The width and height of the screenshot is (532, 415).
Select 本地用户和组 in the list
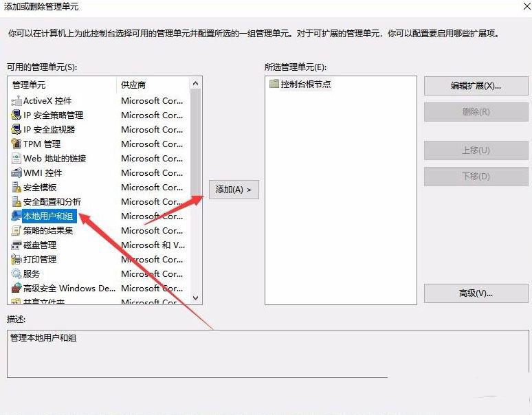[x=48, y=216]
